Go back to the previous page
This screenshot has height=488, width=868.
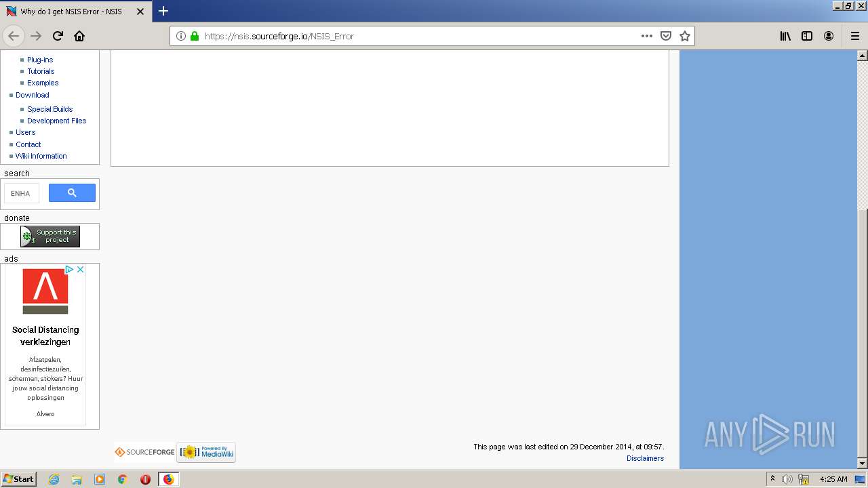click(14, 36)
